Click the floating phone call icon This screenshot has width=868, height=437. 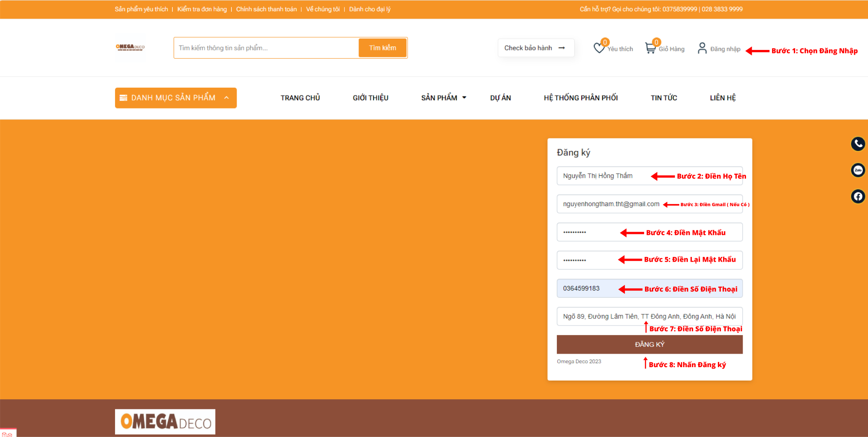tap(858, 144)
